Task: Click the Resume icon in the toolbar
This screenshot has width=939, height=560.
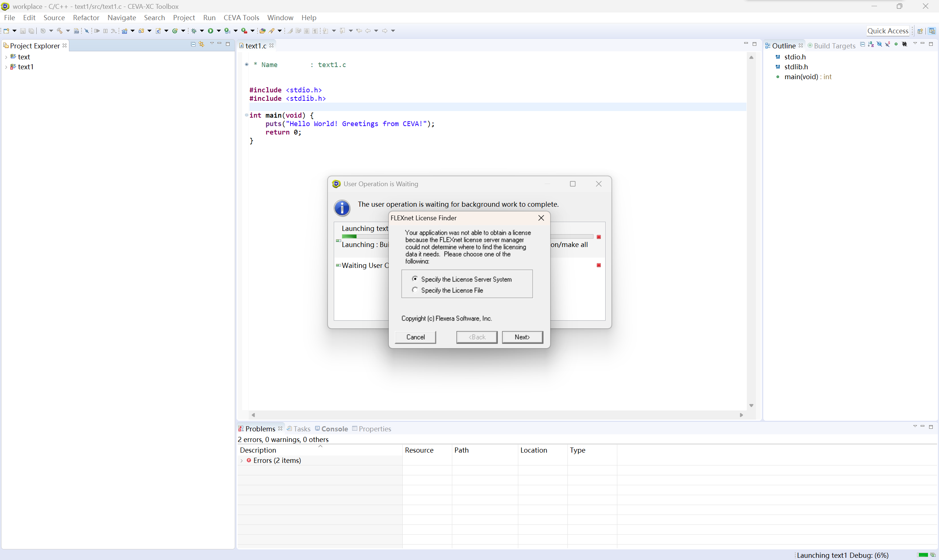Action: point(97,31)
